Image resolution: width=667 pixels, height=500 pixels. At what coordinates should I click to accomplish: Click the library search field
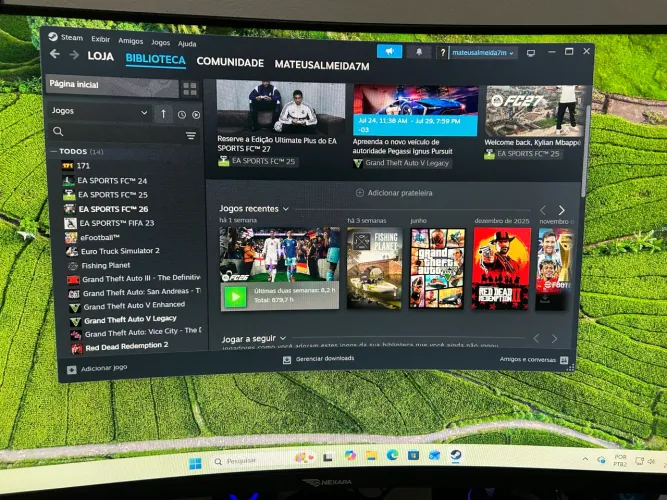pos(124,133)
